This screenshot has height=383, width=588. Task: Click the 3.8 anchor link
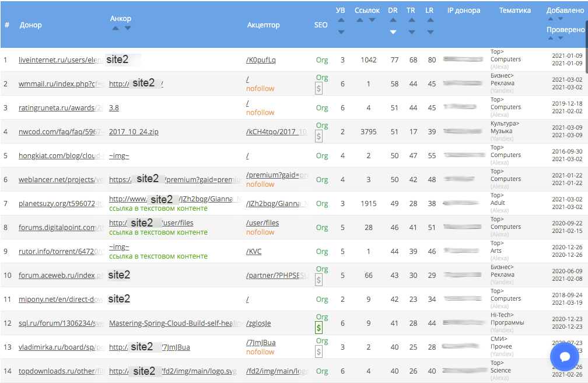click(x=114, y=108)
